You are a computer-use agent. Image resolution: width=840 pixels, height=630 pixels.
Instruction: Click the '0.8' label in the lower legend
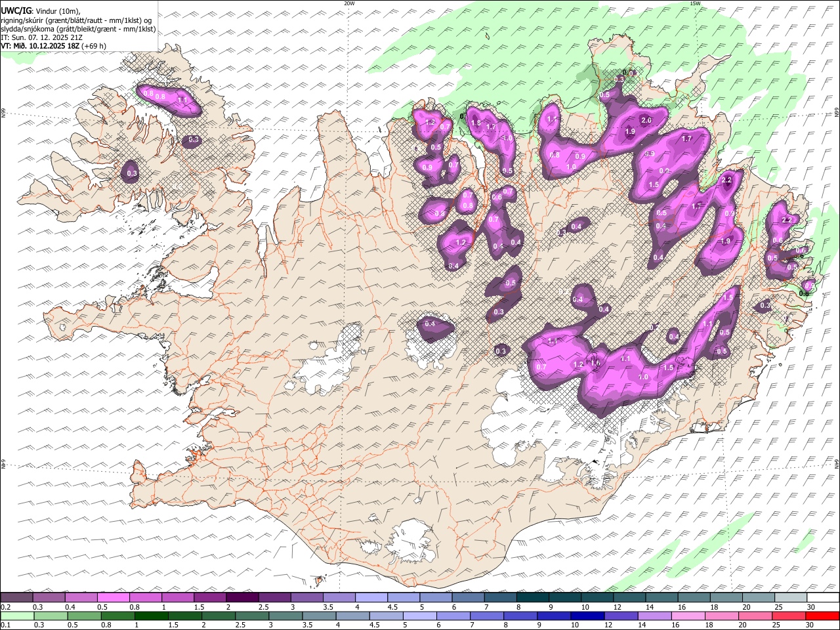pos(106,625)
